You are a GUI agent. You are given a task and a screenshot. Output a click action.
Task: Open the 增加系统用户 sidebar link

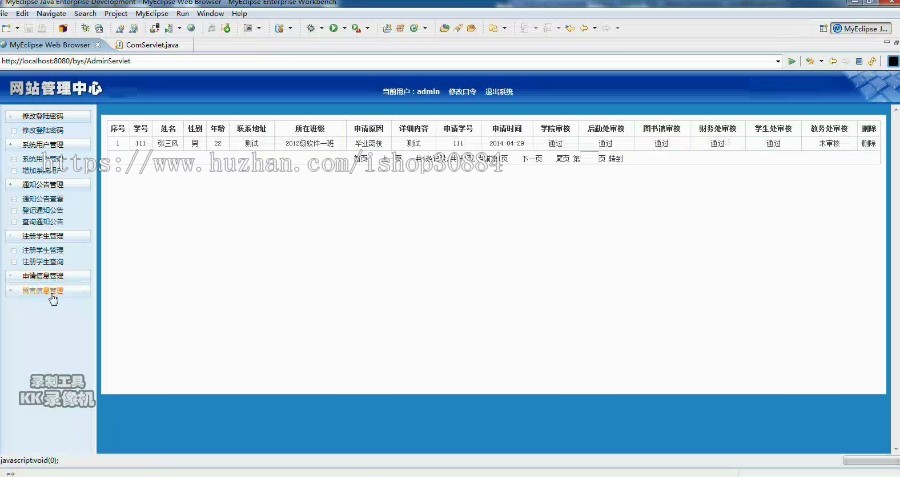pyautogui.click(x=41, y=170)
